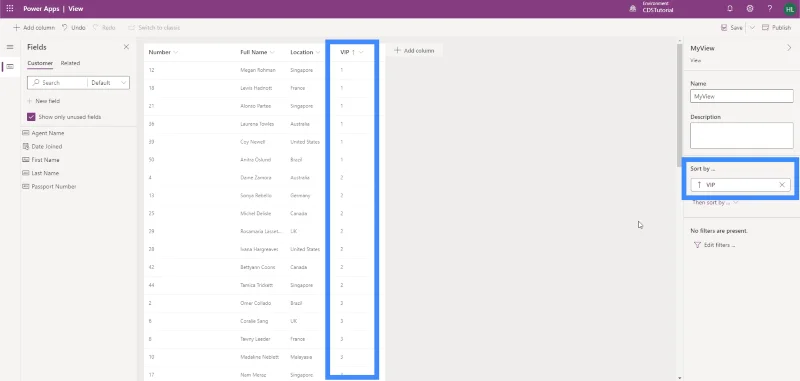This screenshot has height=381, width=800.
Task: Select Agent Name in the fields list
Action: 48,133
